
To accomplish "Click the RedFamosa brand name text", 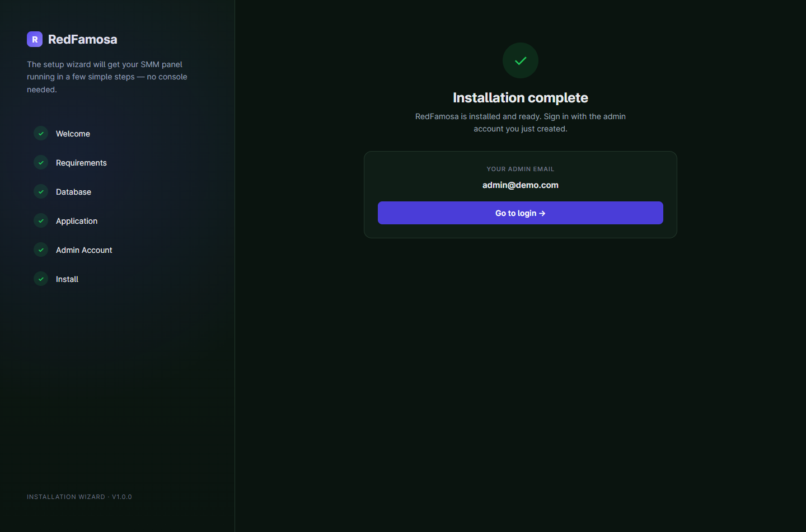I will (83, 39).
